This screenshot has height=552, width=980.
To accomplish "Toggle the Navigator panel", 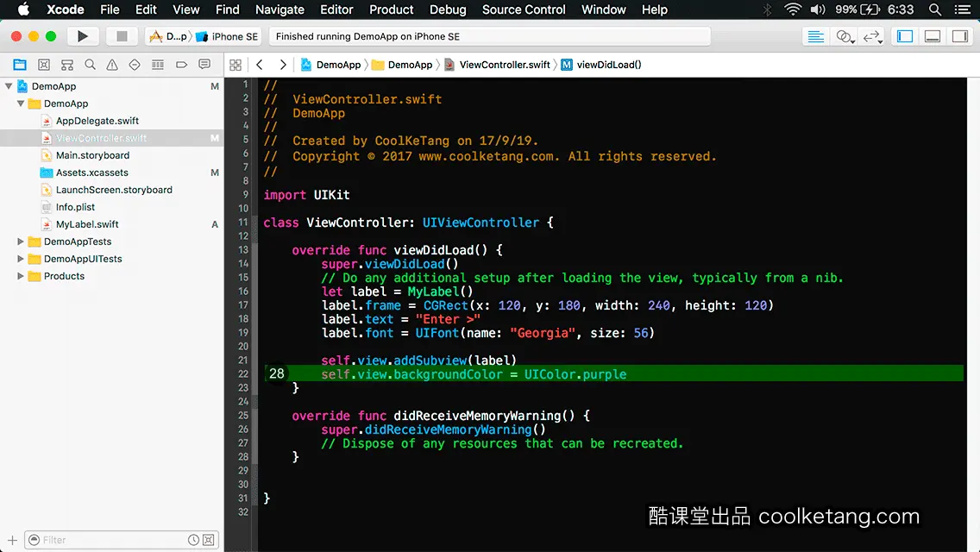I will [904, 36].
